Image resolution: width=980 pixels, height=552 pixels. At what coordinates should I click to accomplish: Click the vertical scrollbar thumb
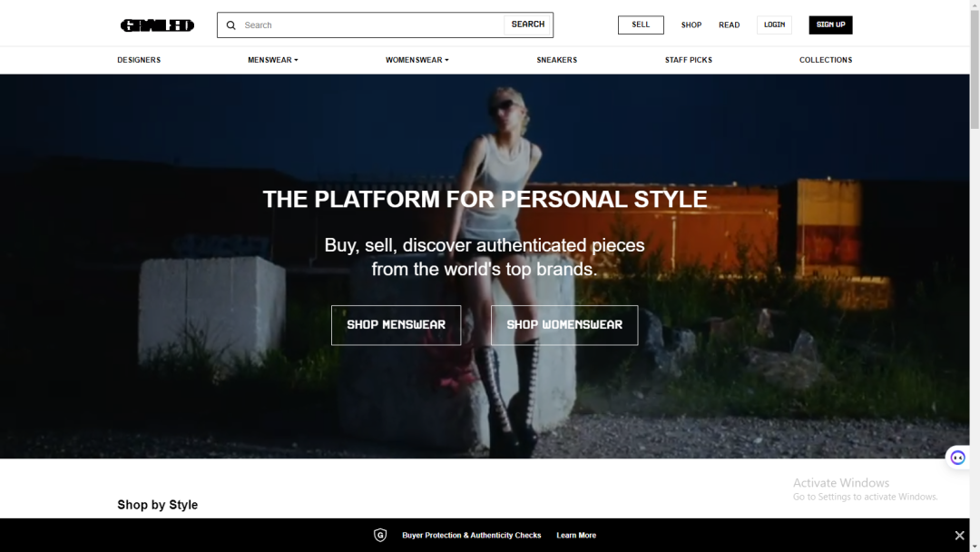pos(975,67)
